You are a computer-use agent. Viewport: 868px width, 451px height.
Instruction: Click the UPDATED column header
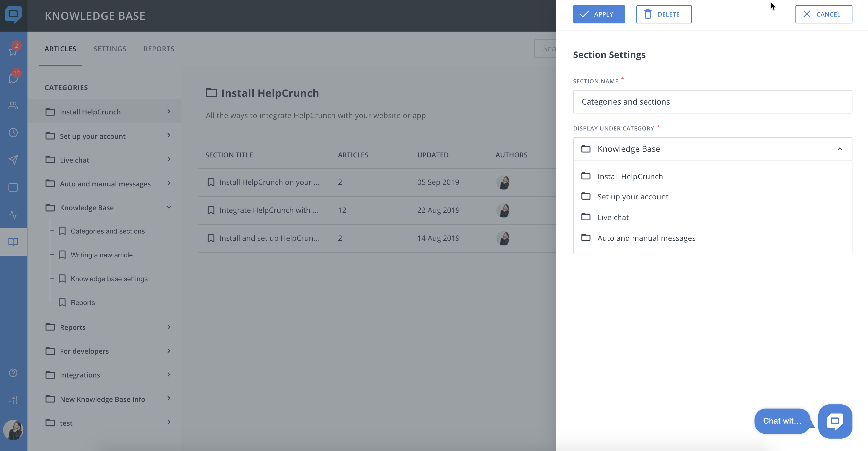pos(433,155)
